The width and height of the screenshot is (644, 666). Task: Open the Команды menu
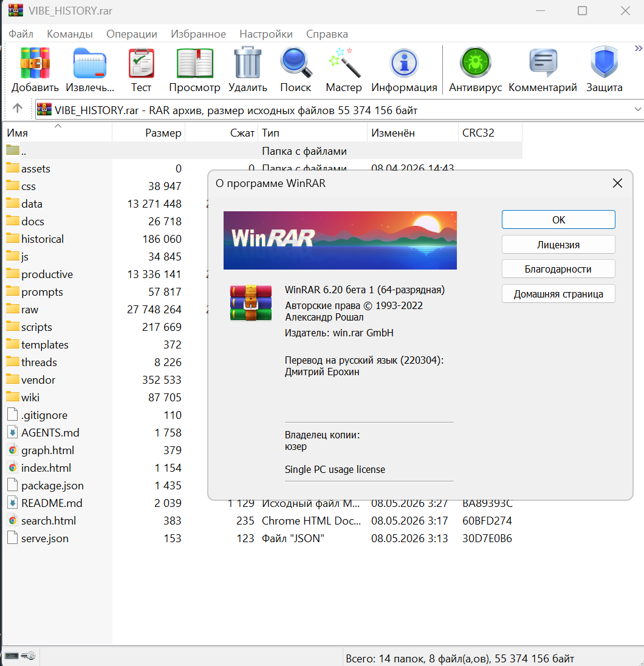point(70,34)
